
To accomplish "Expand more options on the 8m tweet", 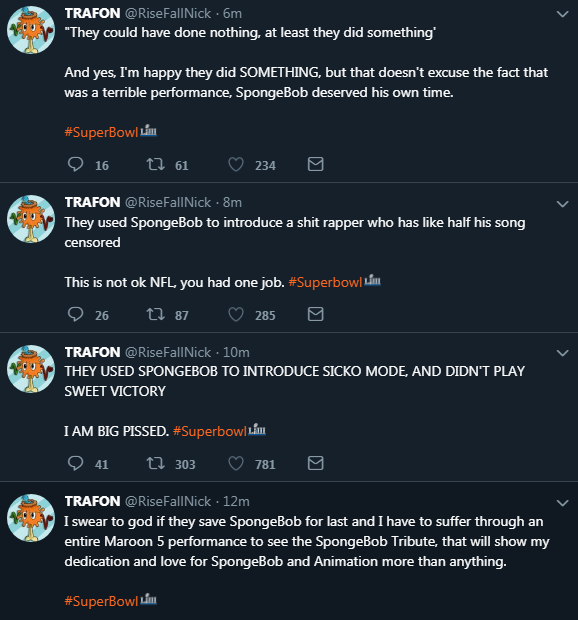I will click(x=562, y=204).
